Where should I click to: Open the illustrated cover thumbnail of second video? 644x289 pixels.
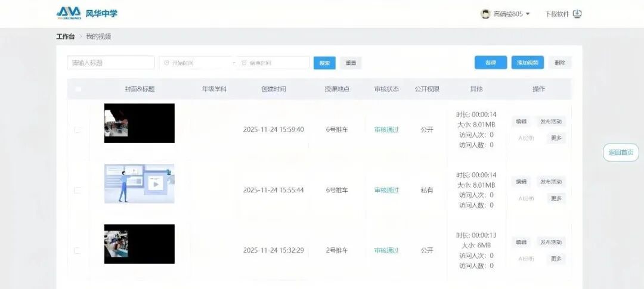tap(139, 184)
